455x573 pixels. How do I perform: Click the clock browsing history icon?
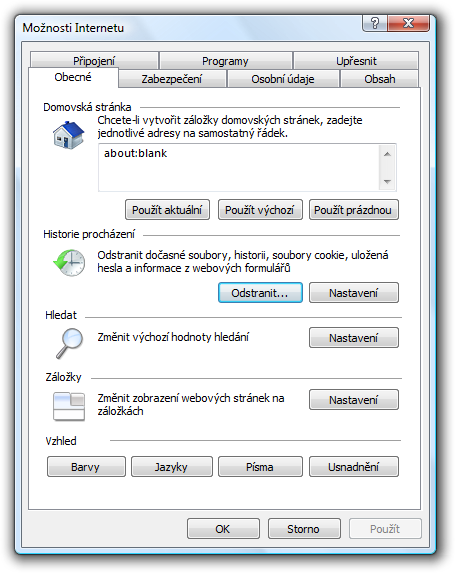pyautogui.click(x=69, y=263)
